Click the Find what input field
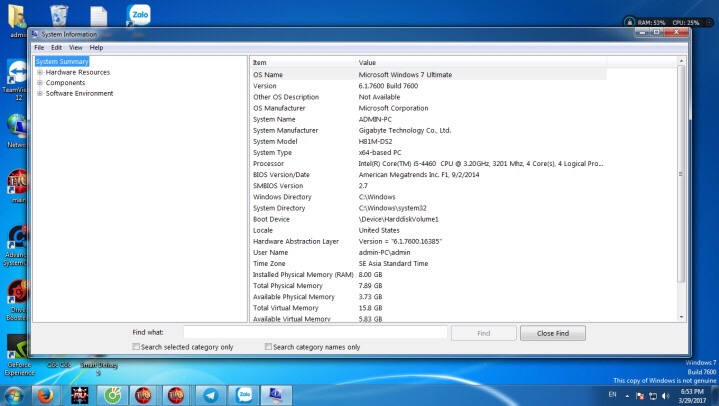The width and height of the screenshot is (719, 406). tap(315, 332)
